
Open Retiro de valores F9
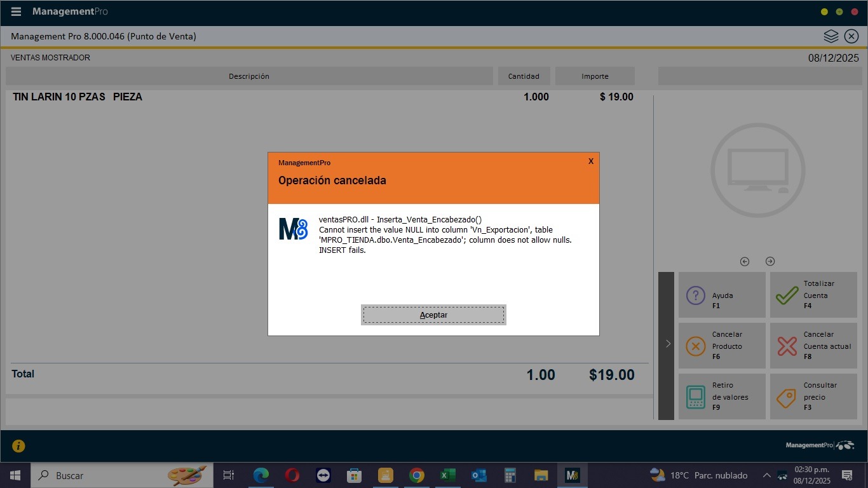coord(722,396)
